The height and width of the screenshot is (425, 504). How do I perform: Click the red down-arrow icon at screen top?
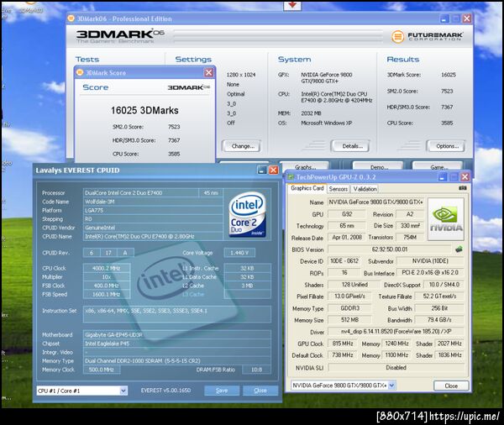pyautogui.click(x=292, y=5)
